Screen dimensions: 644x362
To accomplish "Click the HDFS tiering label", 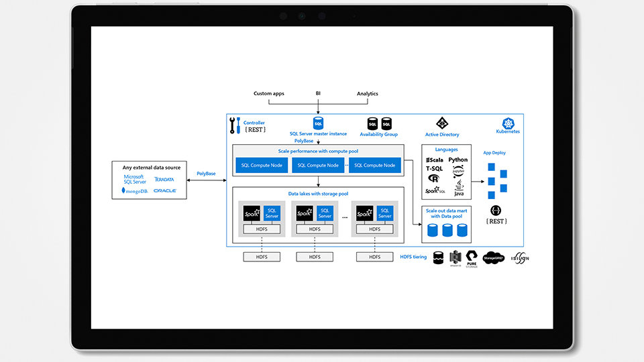I will pos(413,257).
